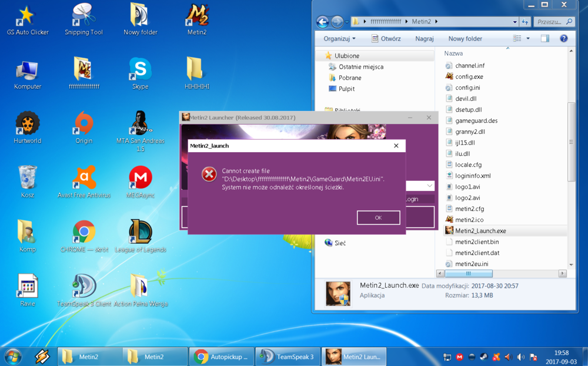This screenshot has width=588, height=366.
Task: Click the Explorer back navigation arrow
Action: pyautogui.click(x=322, y=22)
